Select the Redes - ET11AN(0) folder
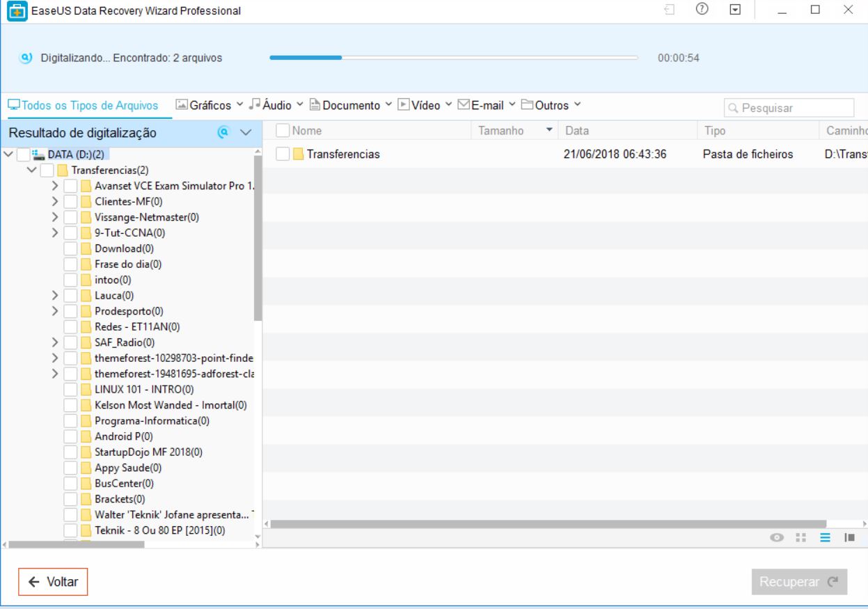This screenshot has height=609, width=868. [x=136, y=327]
